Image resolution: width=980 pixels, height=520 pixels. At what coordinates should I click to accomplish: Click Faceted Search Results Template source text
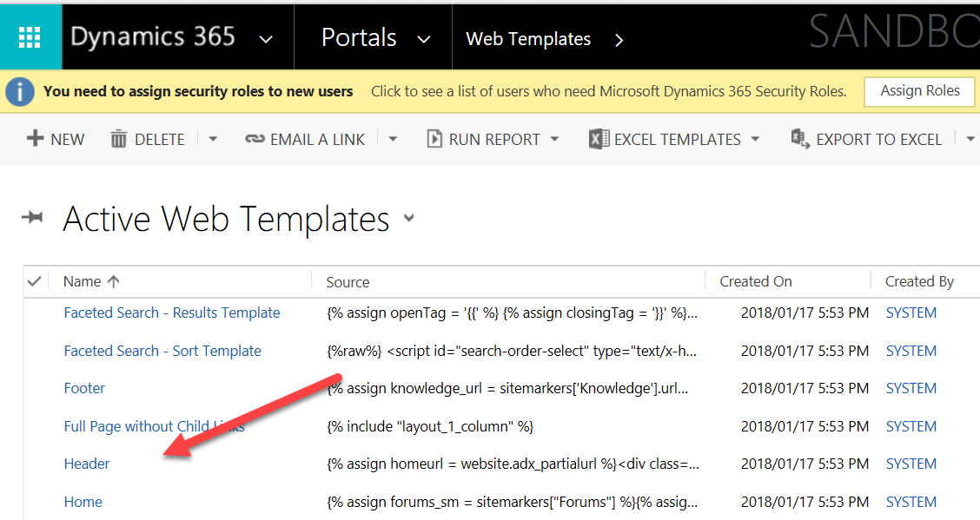[x=512, y=313]
